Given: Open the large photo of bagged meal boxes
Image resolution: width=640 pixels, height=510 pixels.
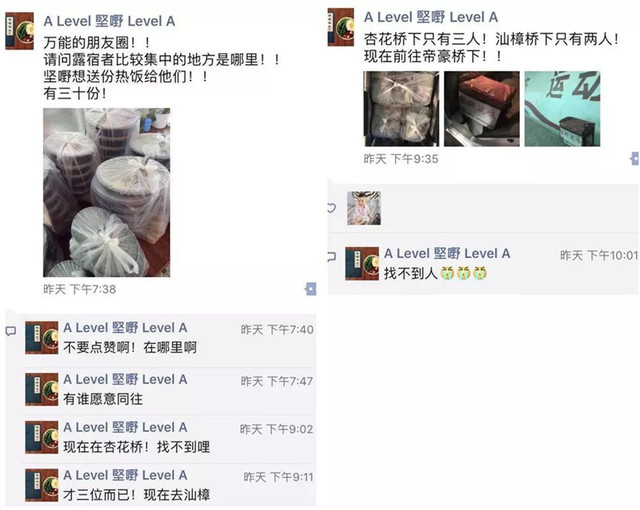Looking at the screenshot, I should pos(107,193).
